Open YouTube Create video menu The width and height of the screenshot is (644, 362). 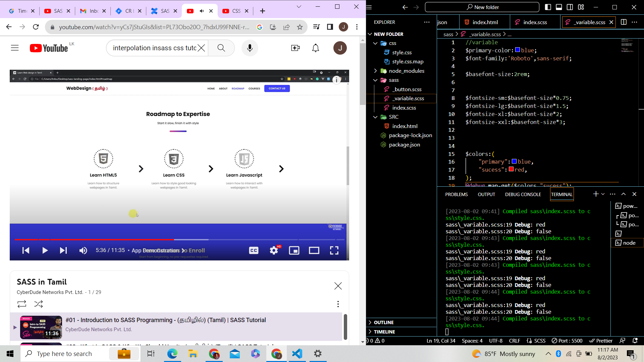(295, 48)
